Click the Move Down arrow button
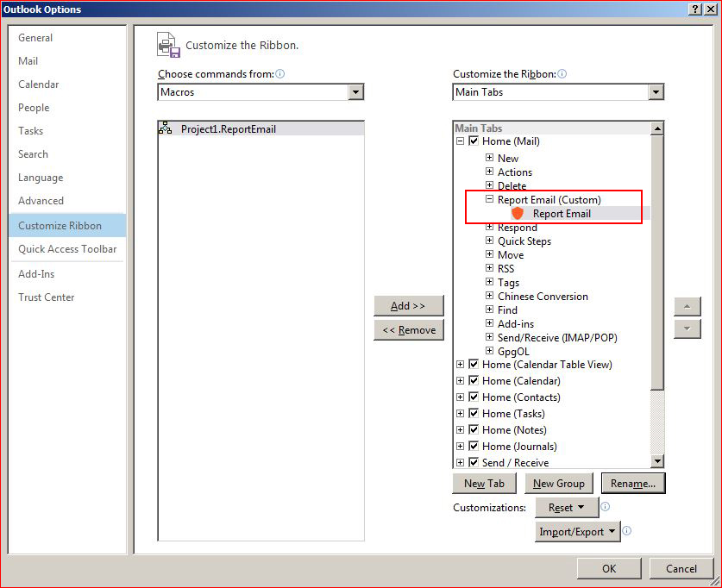This screenshot has width=722, height=588. click(x=687, y=328)
